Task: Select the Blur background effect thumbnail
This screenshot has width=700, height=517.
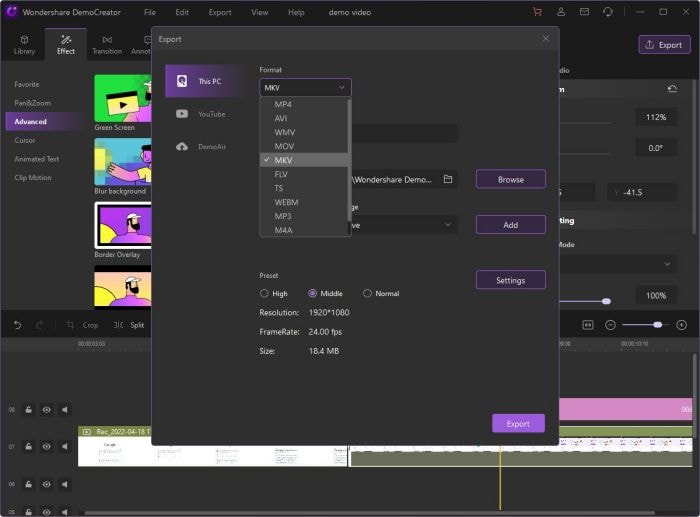Action: [x=123, y=162]
